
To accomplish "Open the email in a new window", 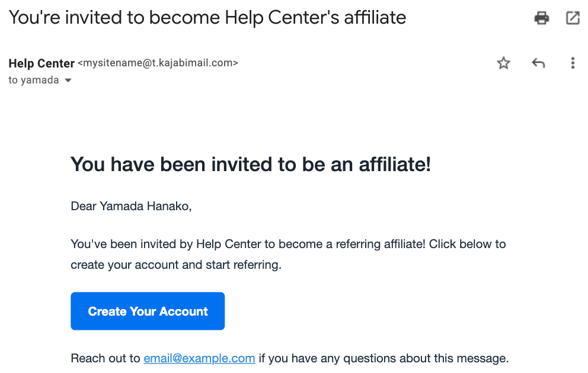I will click(x=573, y=18).
